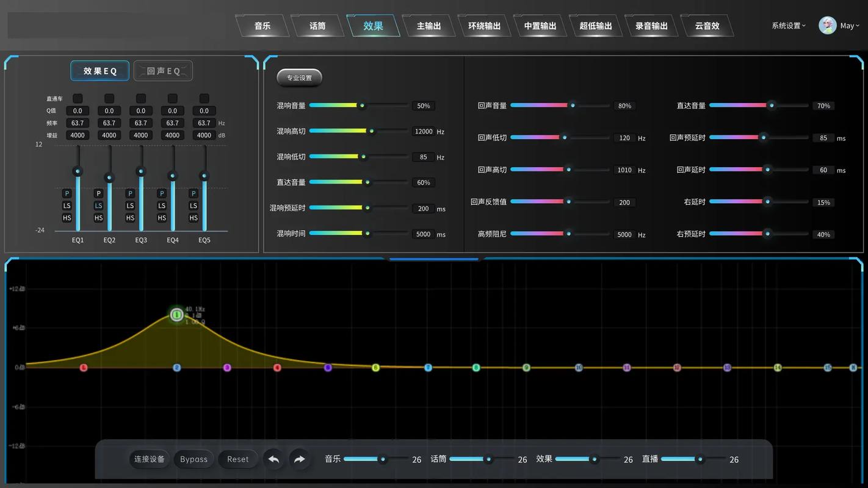Viewport: 868px width, 488px height.
Task: Click the 混响高切 value field 12000
Action: (x=424, y=131)
